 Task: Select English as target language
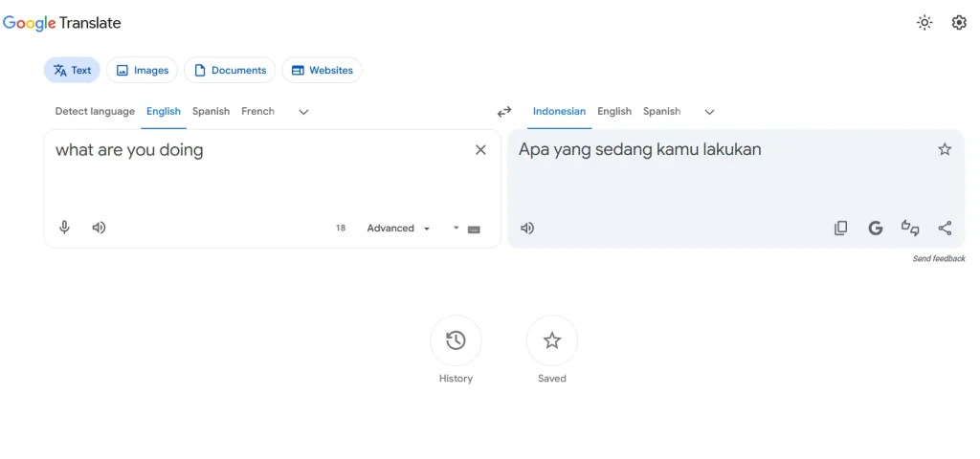click(x=614, y=111)
